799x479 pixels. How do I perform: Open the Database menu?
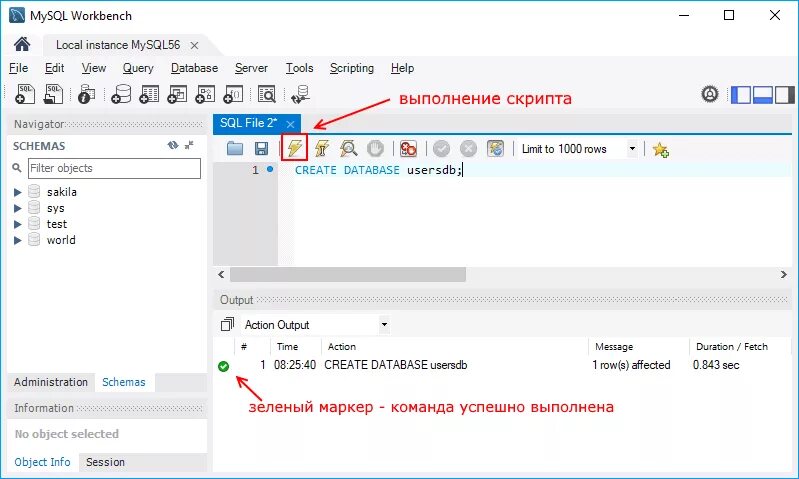click(194, 68)
